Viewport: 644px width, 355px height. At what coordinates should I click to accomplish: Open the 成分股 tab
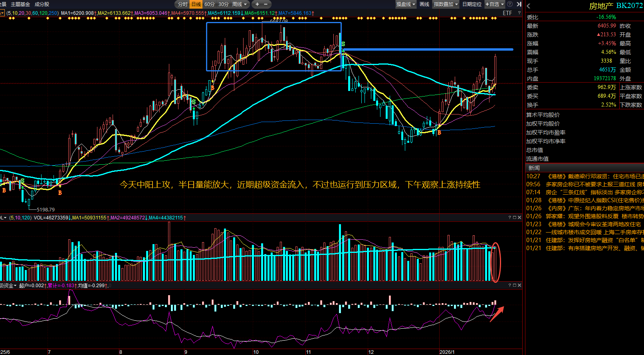(x=42, y=4)
